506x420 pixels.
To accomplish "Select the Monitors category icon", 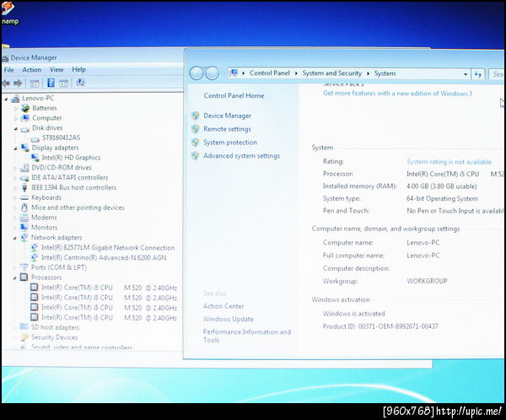I will pos(24,227).
